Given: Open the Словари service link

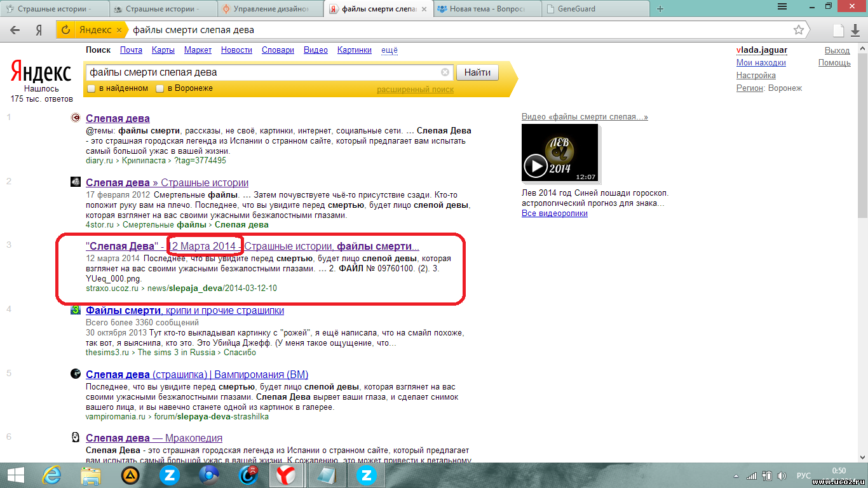Looking at the screenshot, I should [x=278, y=50].
